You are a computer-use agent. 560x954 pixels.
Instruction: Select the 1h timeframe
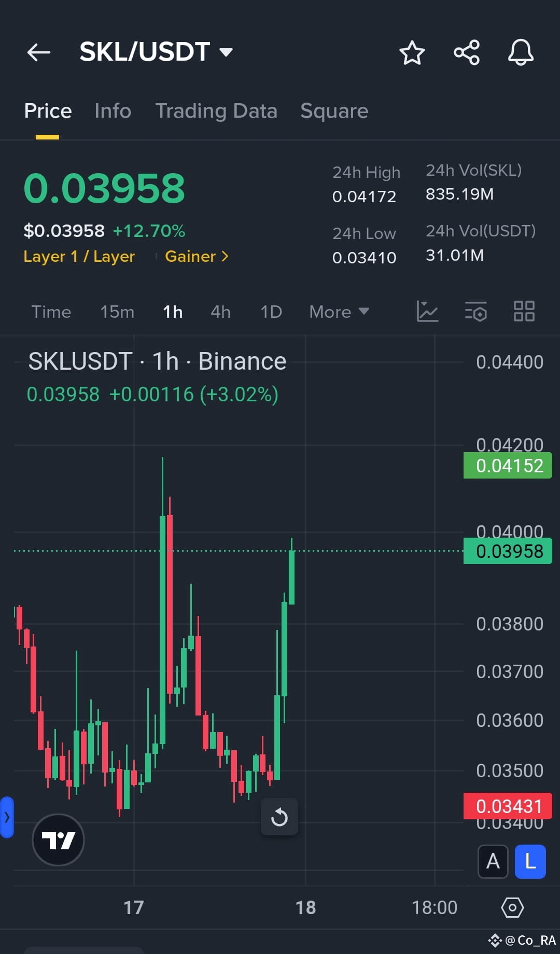click(x=173, y=312)
